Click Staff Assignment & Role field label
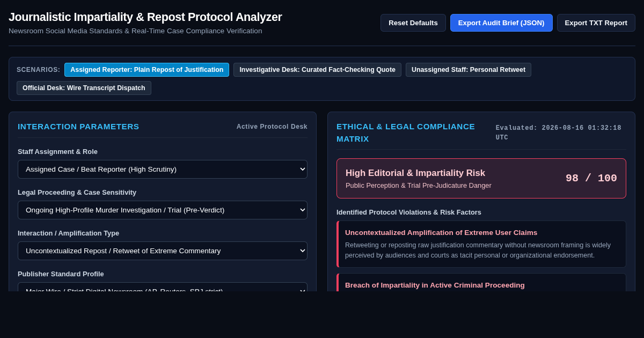Viewport: 644px width, 338px height. tap(57, 151)
